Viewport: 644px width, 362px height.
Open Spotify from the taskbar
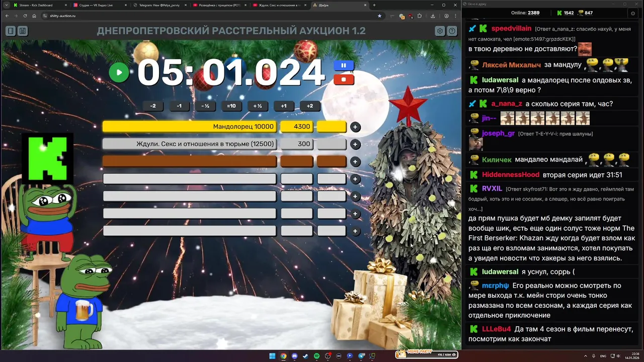[x=316, y=356]
